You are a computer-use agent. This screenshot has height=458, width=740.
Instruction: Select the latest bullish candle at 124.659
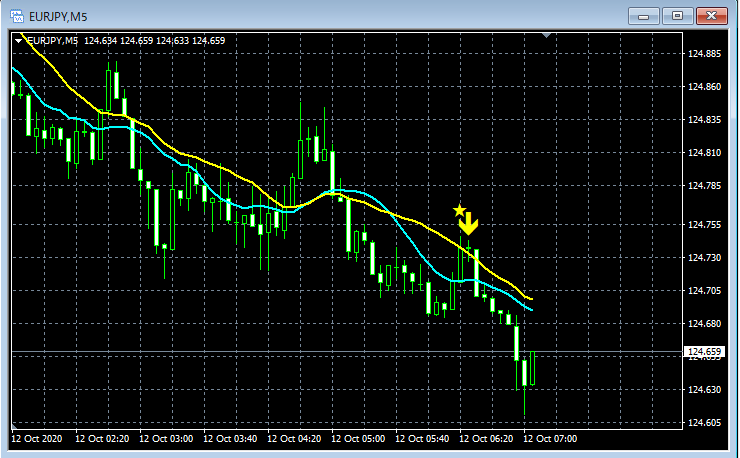coord(532,368)
